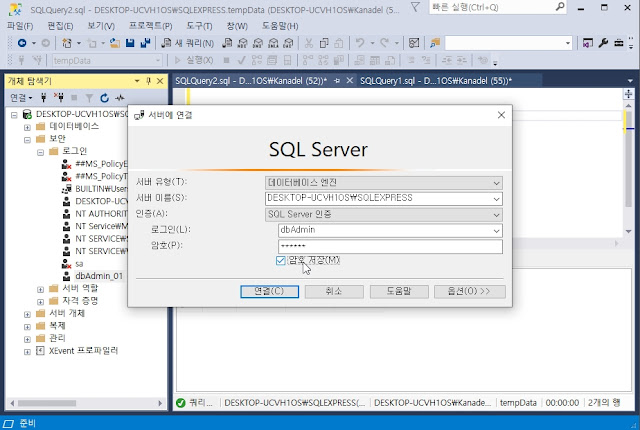Image resolution: width=640 pixels, height=430 pixels.
Task: Open the 보기(V) menu
Action: click(101, 26)
